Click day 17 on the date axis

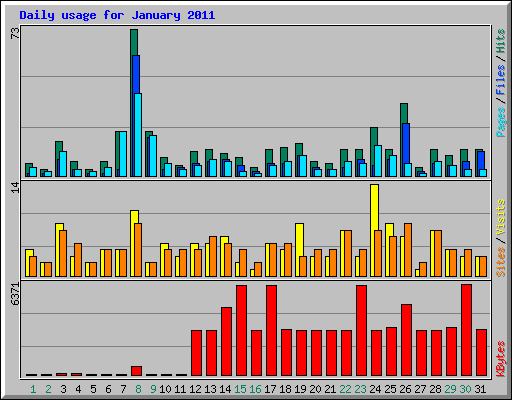coord(270,389)
